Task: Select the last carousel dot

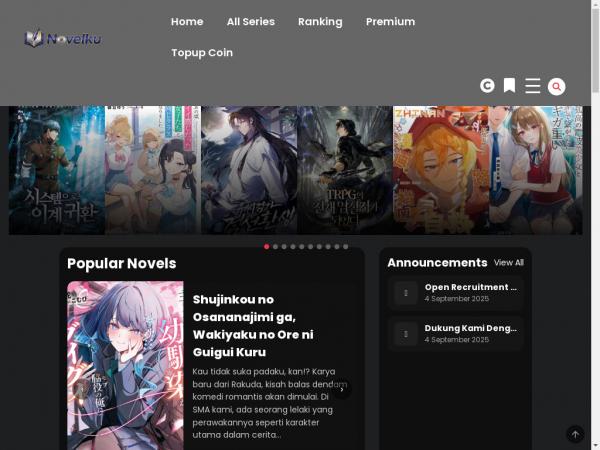Action: pyautogui.click(x=346, y=247)
